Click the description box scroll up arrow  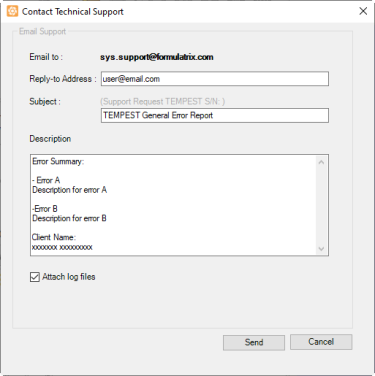click(321, 162)
